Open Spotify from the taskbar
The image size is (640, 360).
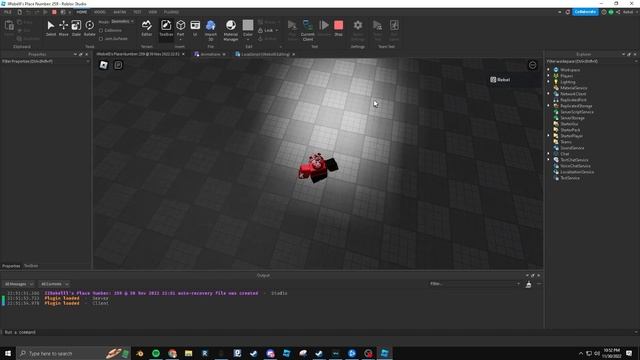(156, 353)
